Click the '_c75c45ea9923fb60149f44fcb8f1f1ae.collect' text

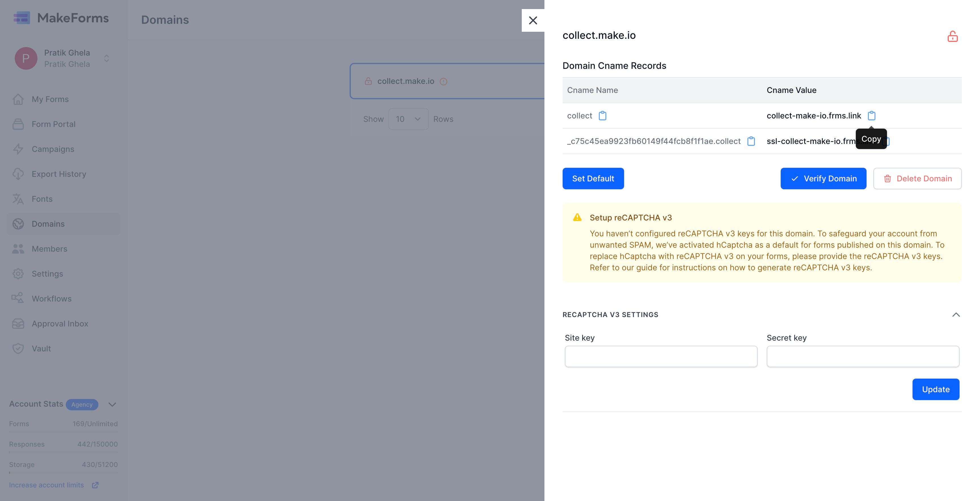(x=654, y=141)
